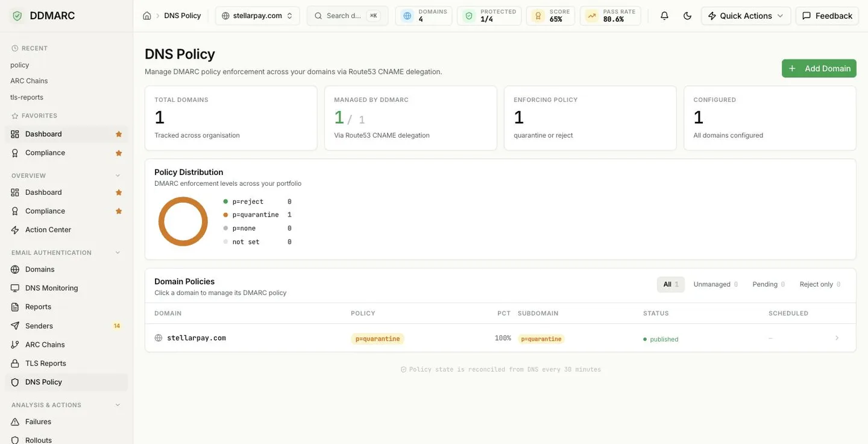Click the Domains 4 stat chip
This screenshot has height=444, width=868.
(424, 16)
